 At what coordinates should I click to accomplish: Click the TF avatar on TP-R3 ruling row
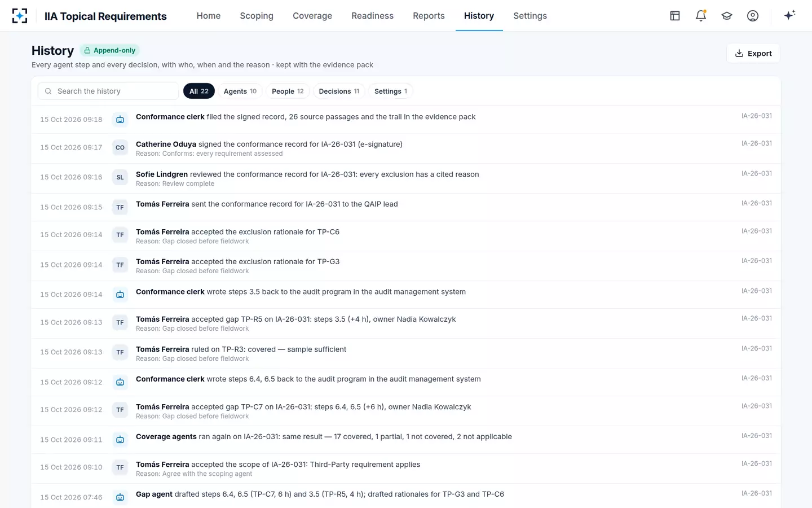(120, 352)
